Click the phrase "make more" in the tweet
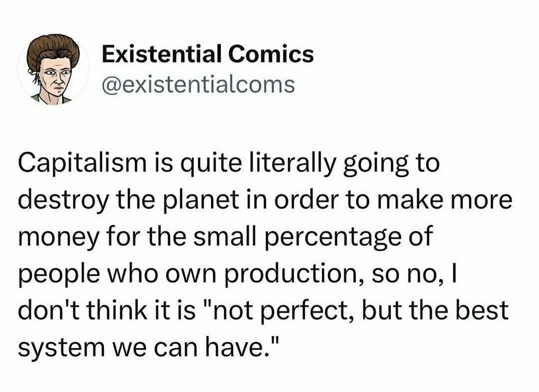 [x=445, y=201]
